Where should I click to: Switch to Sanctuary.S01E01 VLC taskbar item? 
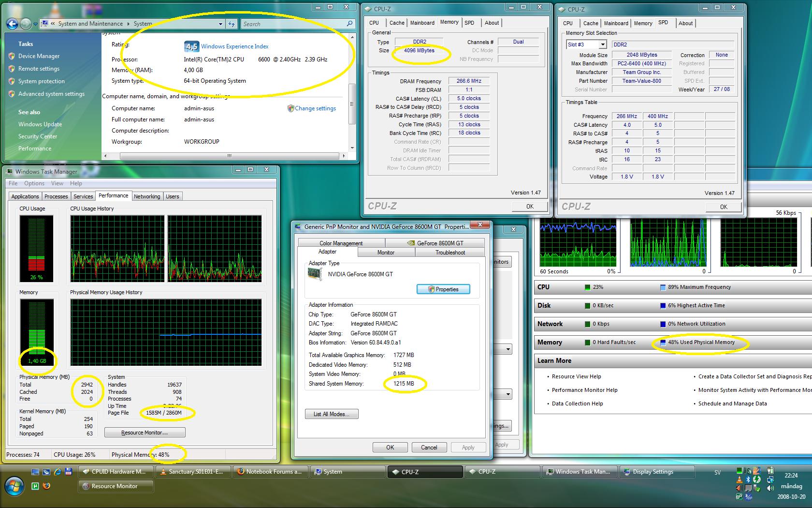(x=193, y=472)
